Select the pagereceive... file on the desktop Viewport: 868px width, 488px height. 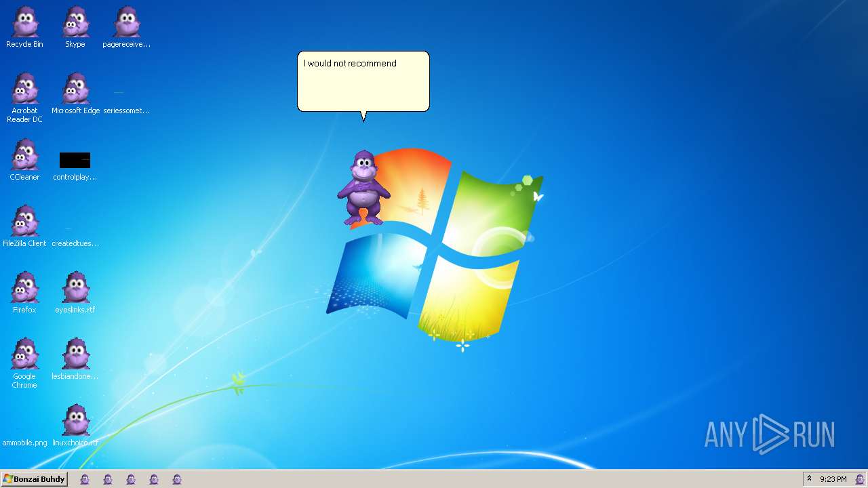(126, 28)
